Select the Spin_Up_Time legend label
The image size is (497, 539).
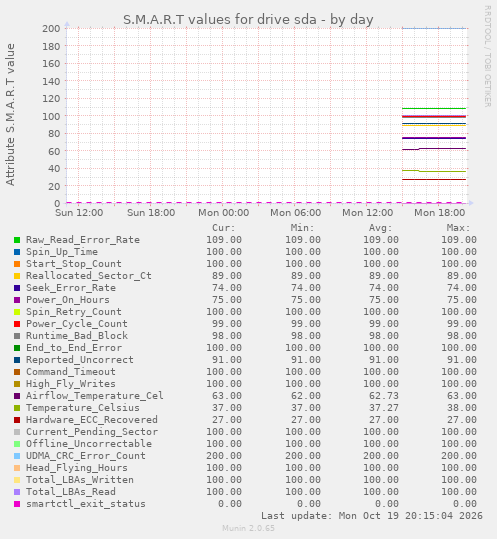click(62, 252)
